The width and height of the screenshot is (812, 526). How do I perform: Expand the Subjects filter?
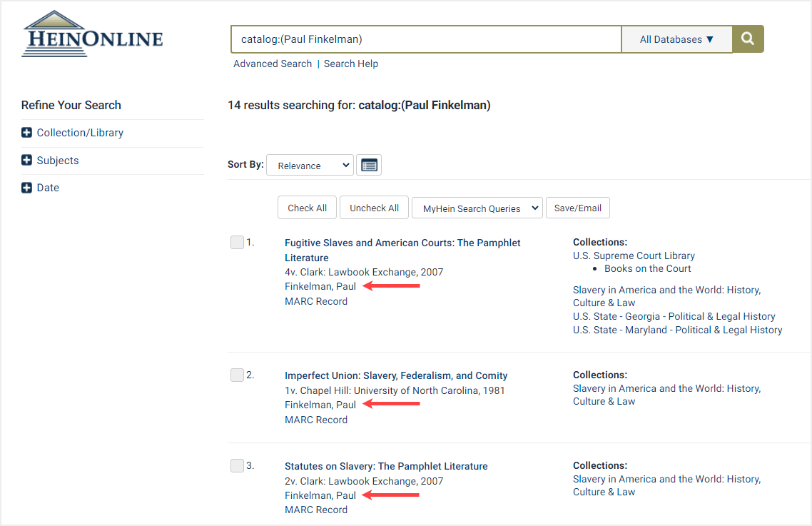point(26,160)
